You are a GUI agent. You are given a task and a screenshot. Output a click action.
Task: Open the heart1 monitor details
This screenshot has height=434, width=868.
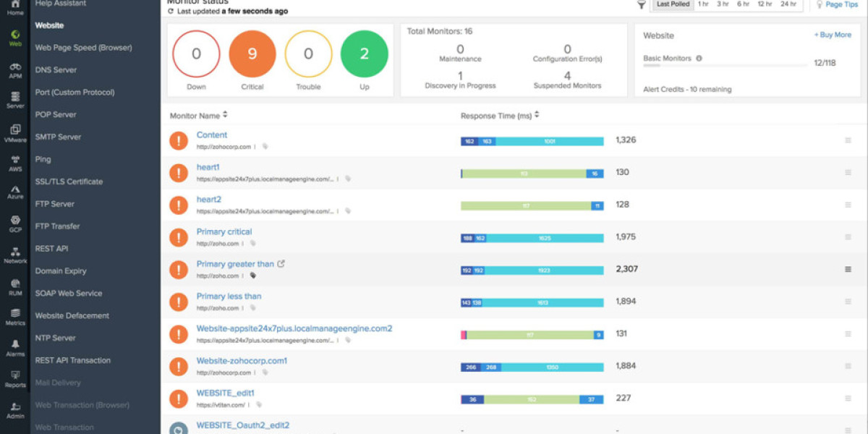coord(208,166)
